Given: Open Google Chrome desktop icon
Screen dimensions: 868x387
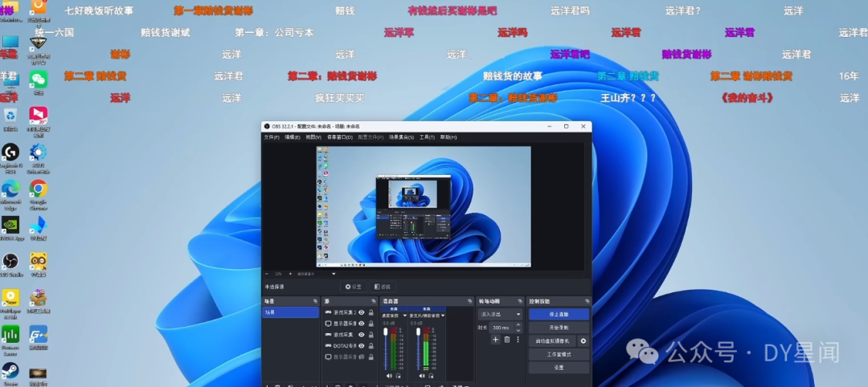Looking at the screenshot, I should (x=39, y=193).
